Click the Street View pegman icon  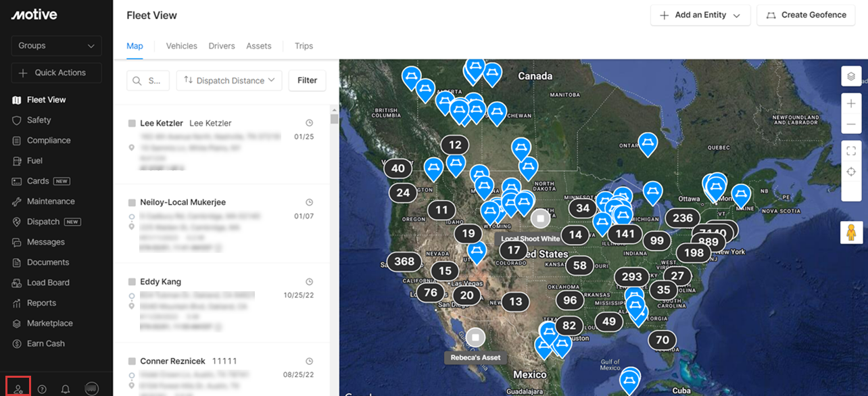(851, 232)
